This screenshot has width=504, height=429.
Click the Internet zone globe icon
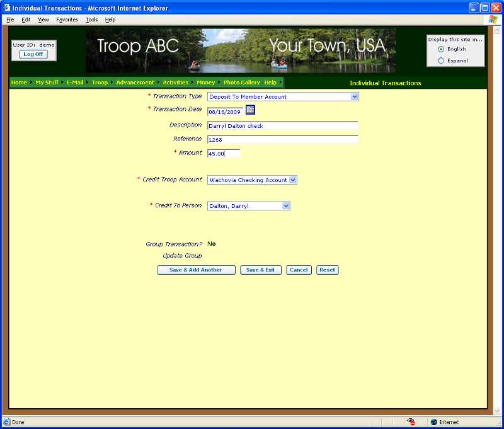pos(434,422)
